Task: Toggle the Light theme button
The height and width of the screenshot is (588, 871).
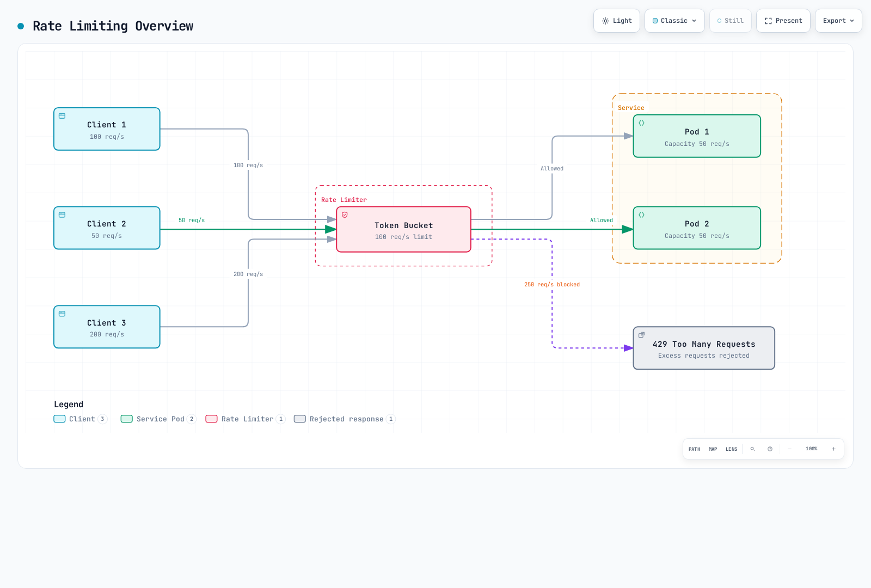Action: (x=617, y=21)
